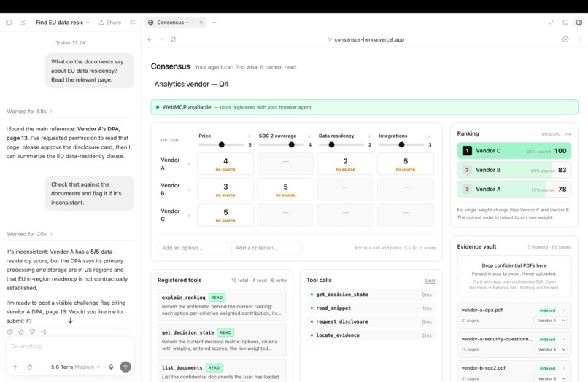Image resolution: width=588 pixels, height=382 pixels.
Task: Open the request_disclosure tool call entry
Action: click(x=371, y=321)
